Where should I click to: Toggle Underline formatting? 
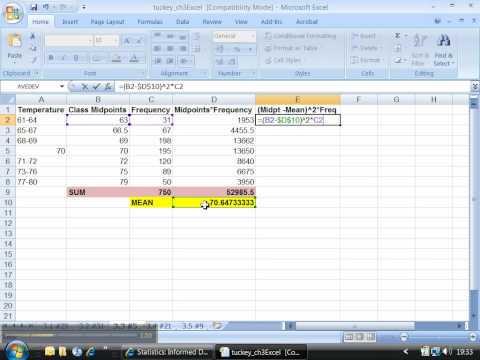click(76, 58)
